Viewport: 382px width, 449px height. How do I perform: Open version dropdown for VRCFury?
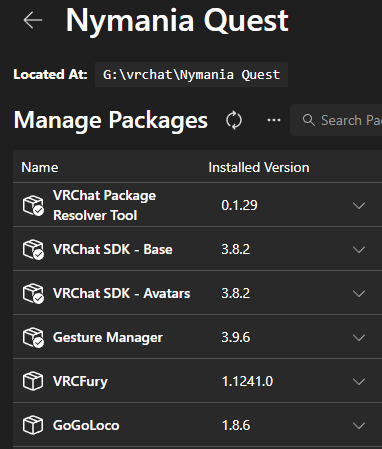pyautogui.click(x=359, y=381)
